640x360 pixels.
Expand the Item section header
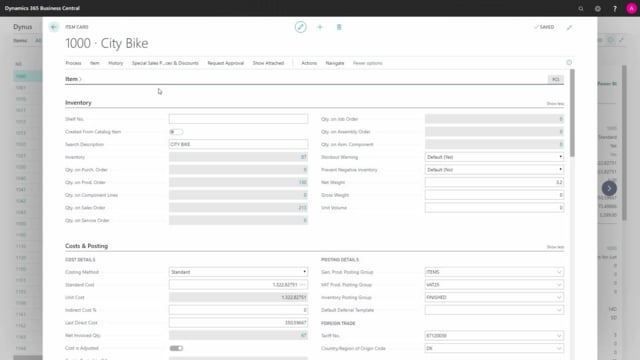pos(73,79)
